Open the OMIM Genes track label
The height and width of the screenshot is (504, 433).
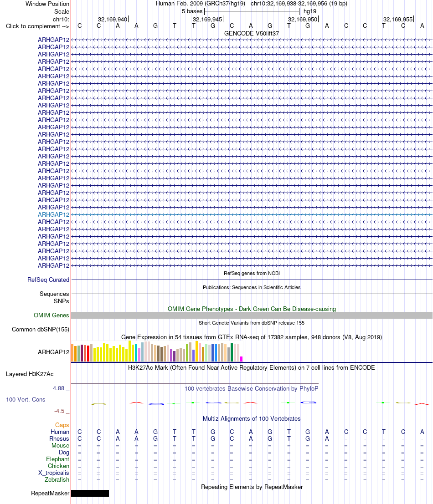coord(51,316)
